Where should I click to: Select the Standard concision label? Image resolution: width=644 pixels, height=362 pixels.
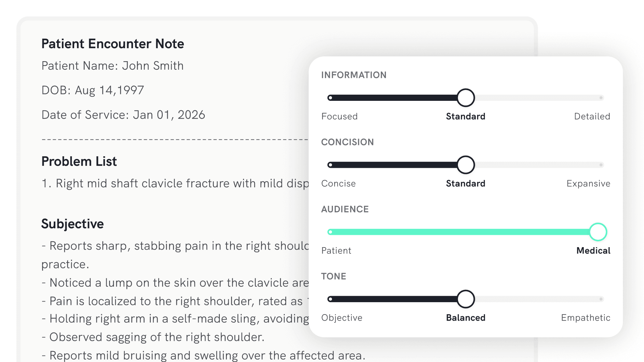465,184
